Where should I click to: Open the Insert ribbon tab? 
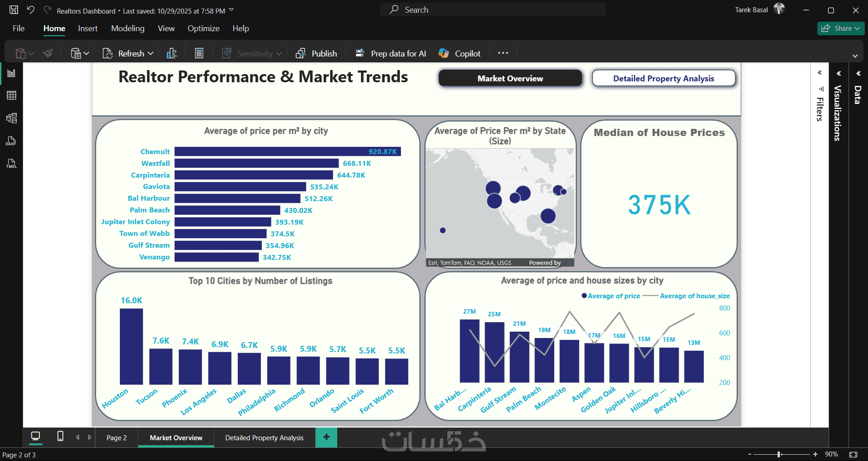tap(88, 28)
